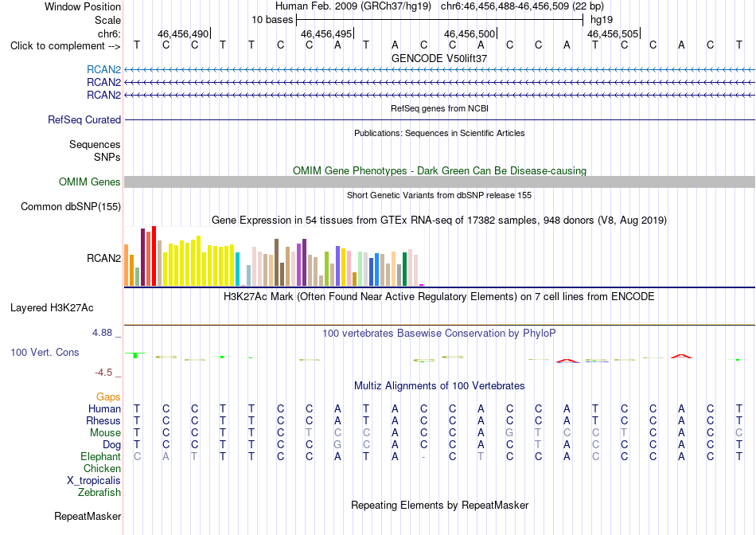Click the tallest red bar in GTEx chart
756x535 pixels.
(x=154, y=256)
